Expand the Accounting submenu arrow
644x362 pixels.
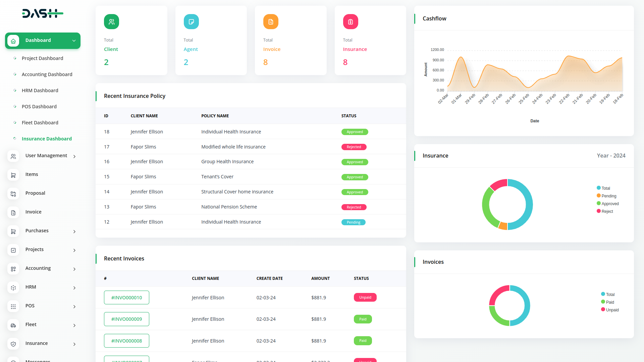74,269
